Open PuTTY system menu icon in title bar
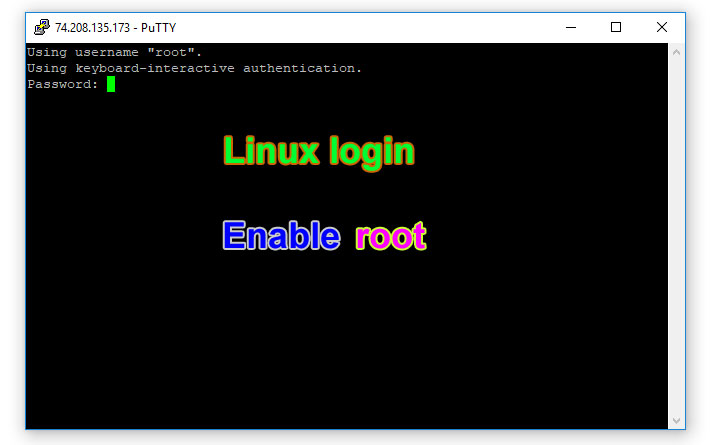The width and height of the screenshot is (710, 445). point(42,27)
